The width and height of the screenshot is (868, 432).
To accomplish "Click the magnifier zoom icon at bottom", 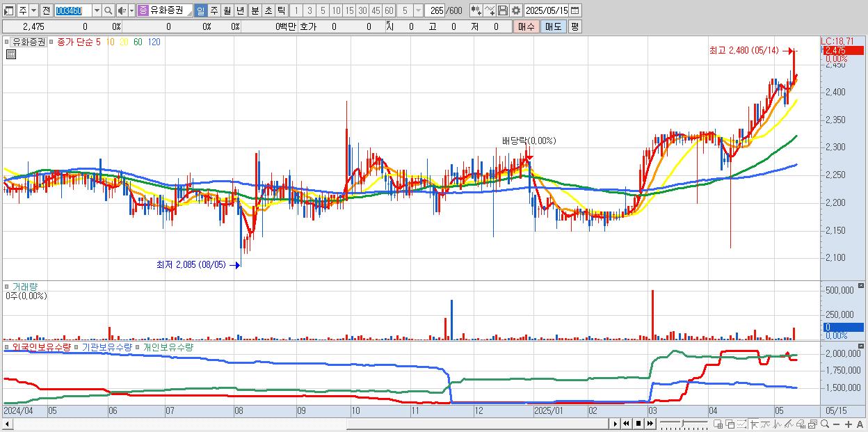I will point(825,424).
